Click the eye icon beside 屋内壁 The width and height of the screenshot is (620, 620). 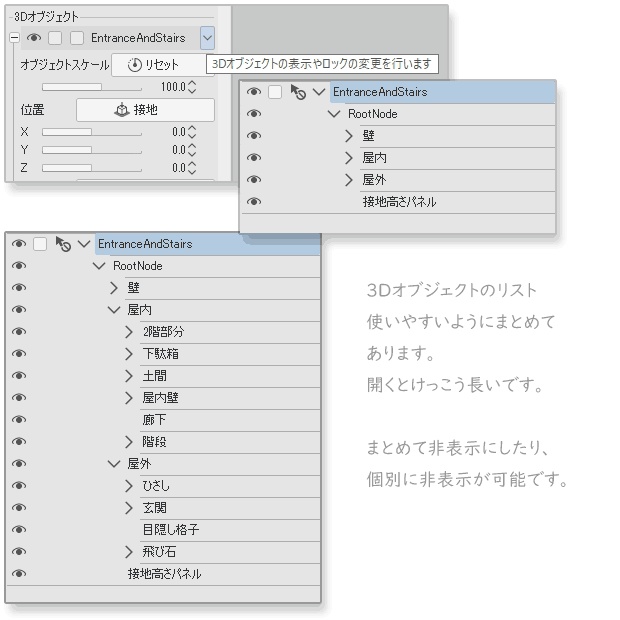19,397
